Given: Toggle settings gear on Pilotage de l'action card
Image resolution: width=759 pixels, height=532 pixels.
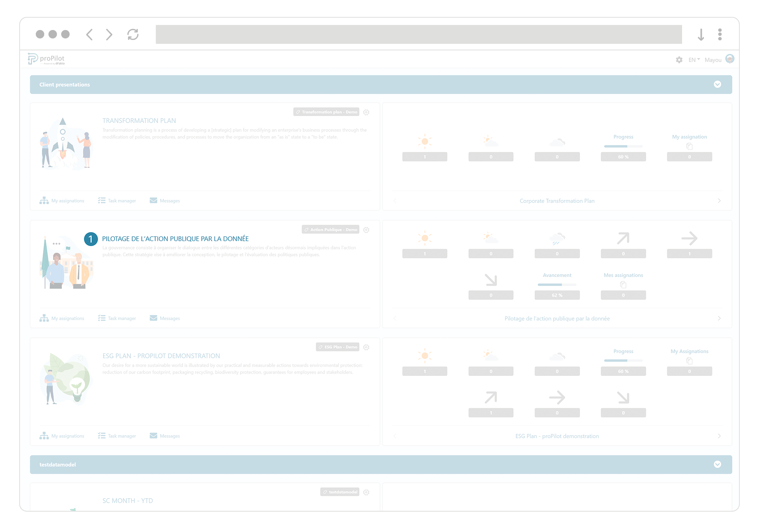Looking at the screenshot, I should (x=366, y=229).
